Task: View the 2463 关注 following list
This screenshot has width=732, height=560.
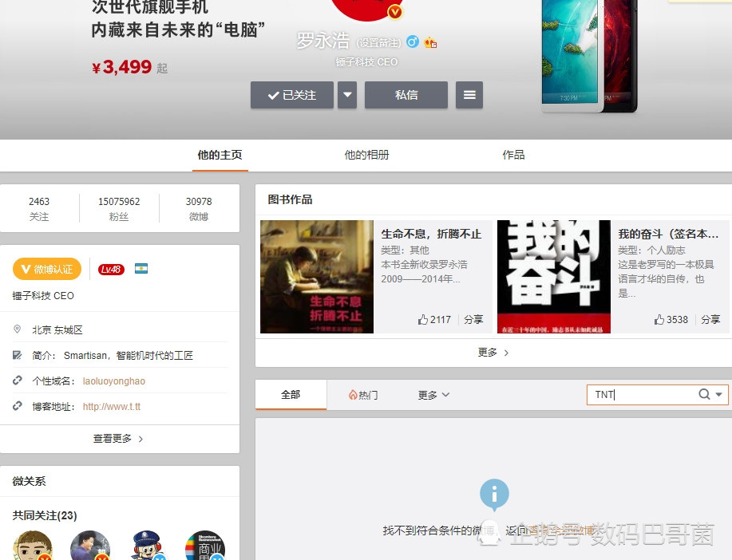Action: [x=39, y=208]
